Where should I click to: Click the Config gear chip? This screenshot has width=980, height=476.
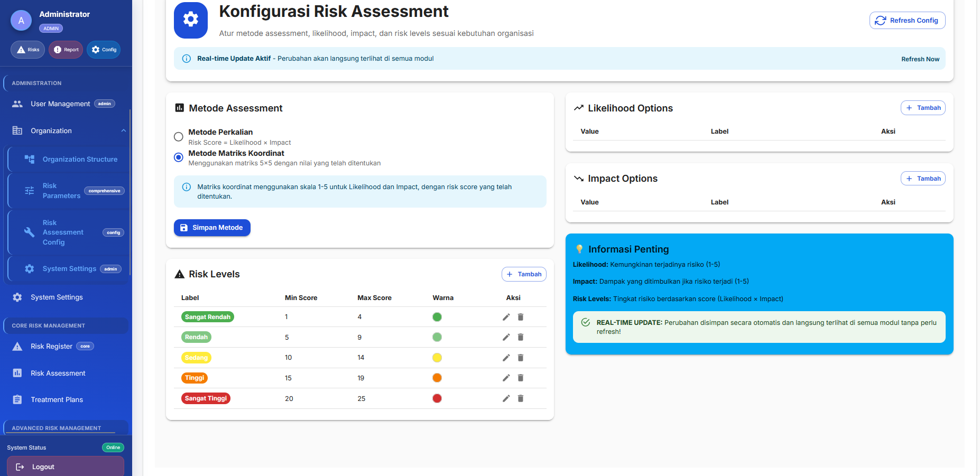[x=104, y=50]
